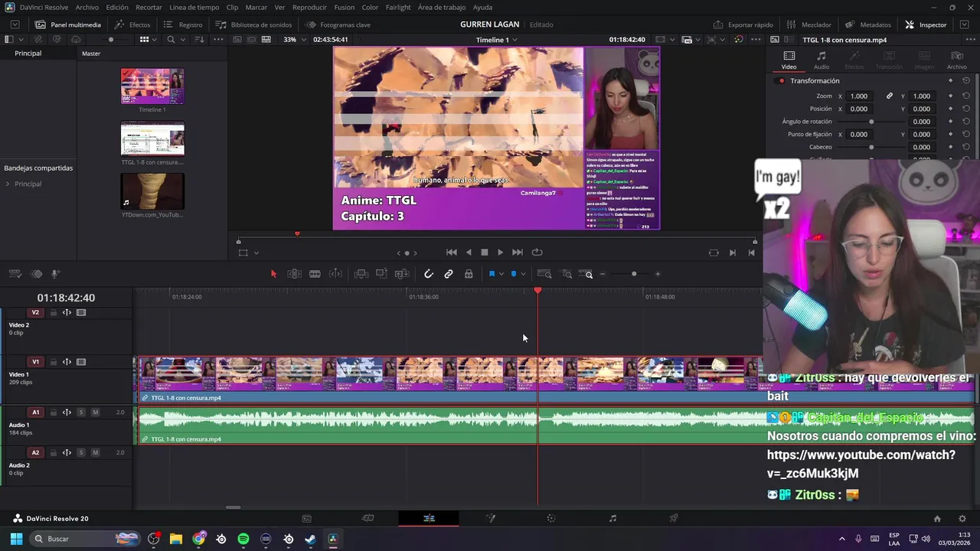Expand the Principal shared bin
The height and width of the screenshot is (551, 980).
click(8, 184)
